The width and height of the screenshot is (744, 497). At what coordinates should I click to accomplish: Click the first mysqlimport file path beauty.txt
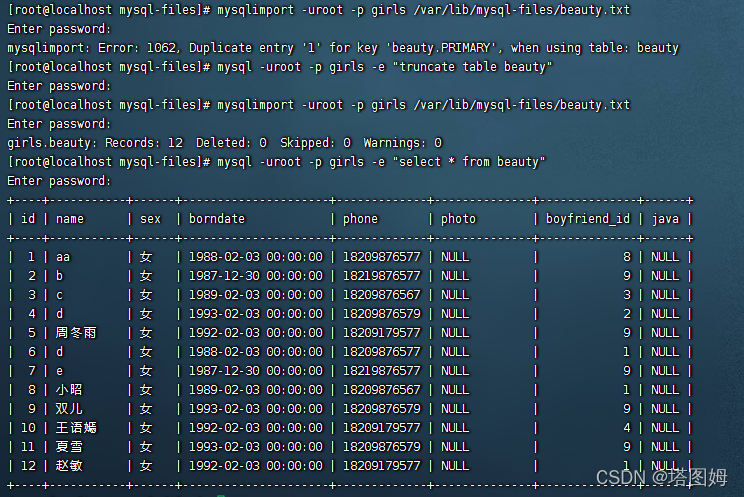pyautogui.click(x=521, y=10)
